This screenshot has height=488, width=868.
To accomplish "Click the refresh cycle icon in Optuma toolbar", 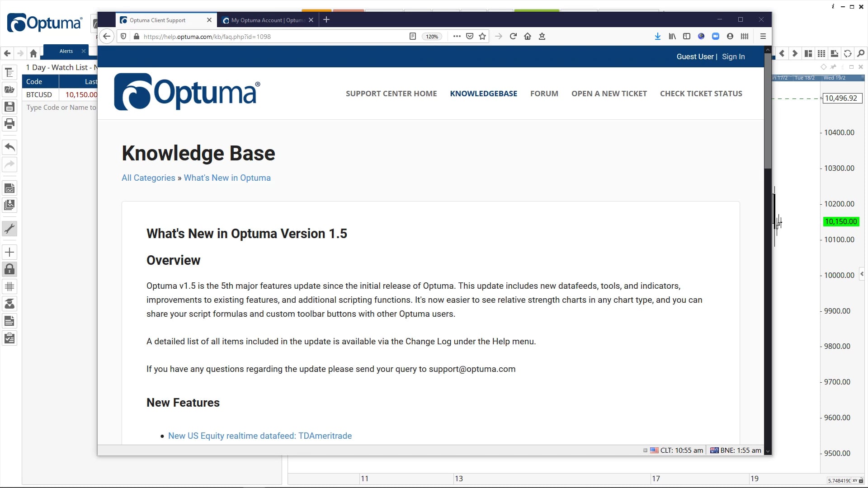I will click(x=848, y=53).
